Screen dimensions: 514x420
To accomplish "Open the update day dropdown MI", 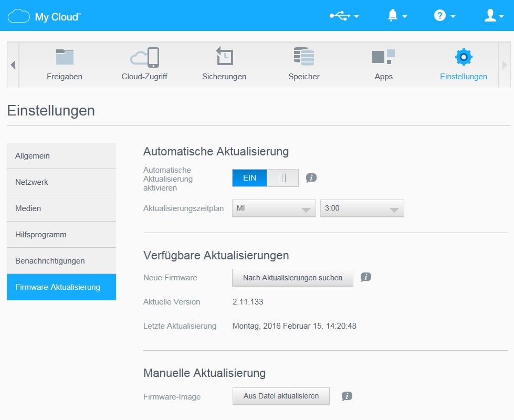I will click(274, 208).
